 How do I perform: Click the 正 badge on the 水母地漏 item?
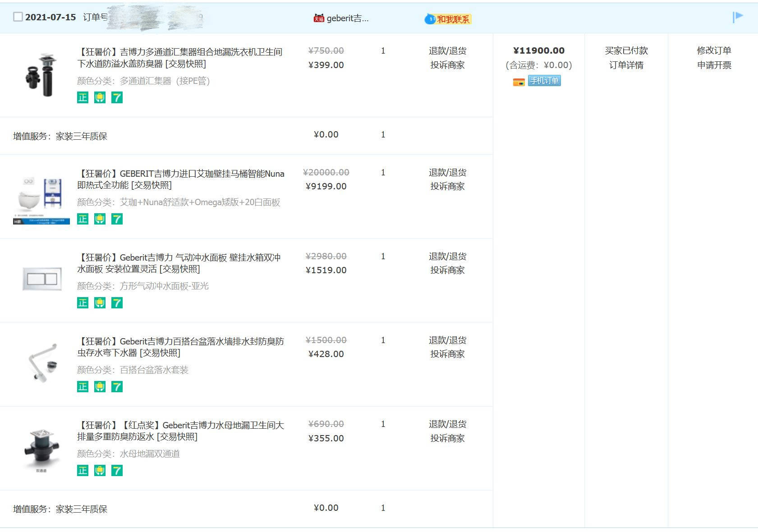tap(83, 471)
